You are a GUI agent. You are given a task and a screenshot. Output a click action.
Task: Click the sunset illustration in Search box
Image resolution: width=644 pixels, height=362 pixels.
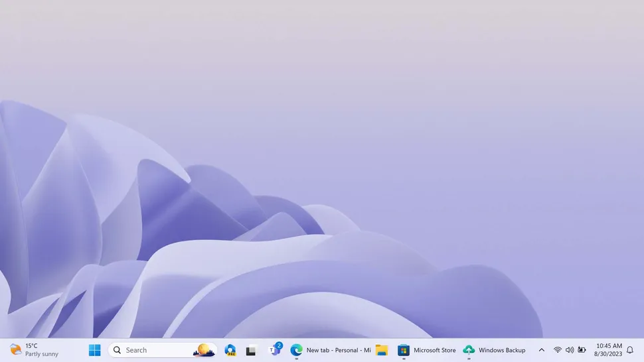(204, 350)
